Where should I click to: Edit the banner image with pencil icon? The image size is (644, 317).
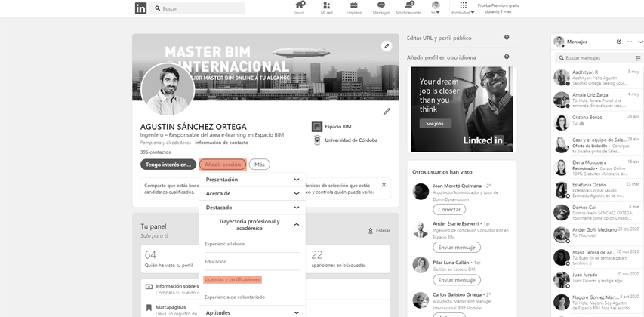[x=386, y=46]
